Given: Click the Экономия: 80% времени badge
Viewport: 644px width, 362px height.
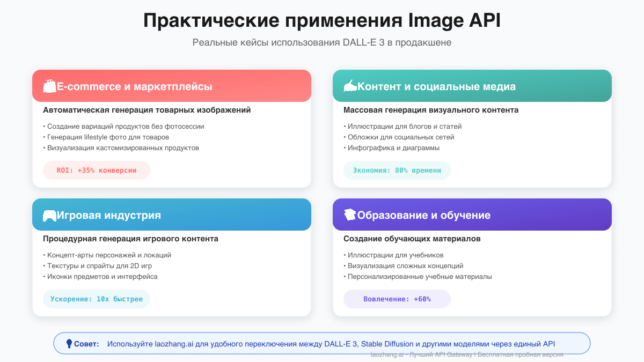Looking at the screenshot, I should click(397, 170).
